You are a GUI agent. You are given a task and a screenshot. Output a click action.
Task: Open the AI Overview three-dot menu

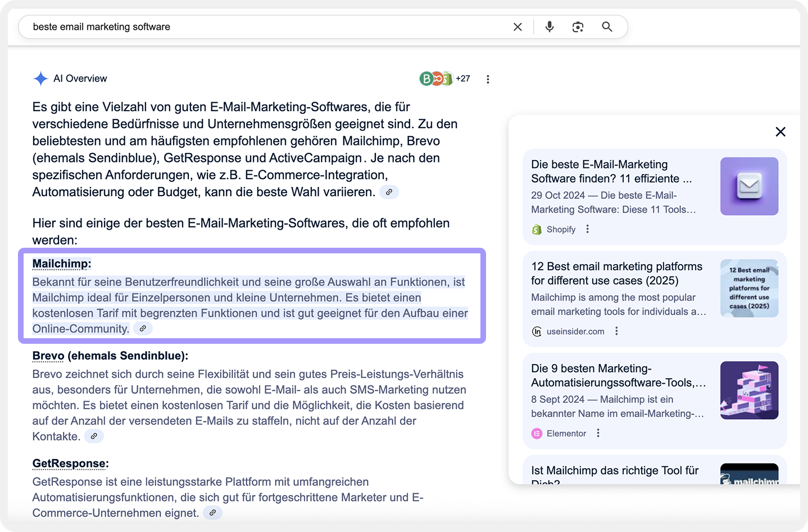[x=488, y=79]
